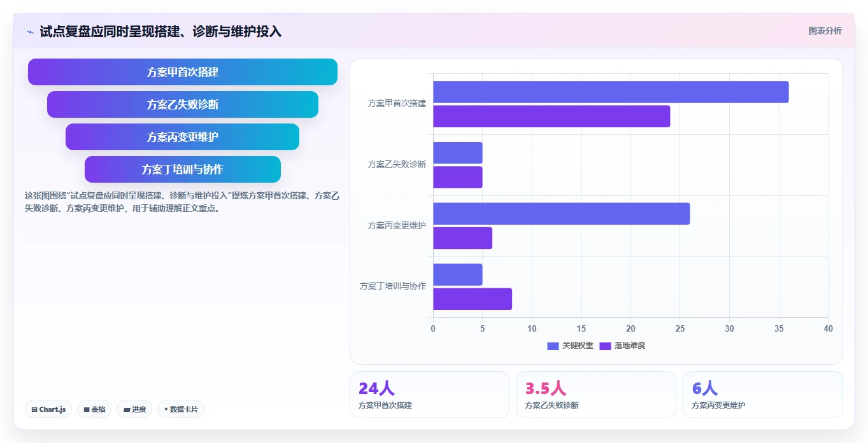Click the Chart.js tag chip
The image size is (868, 443).
(48, 409)
